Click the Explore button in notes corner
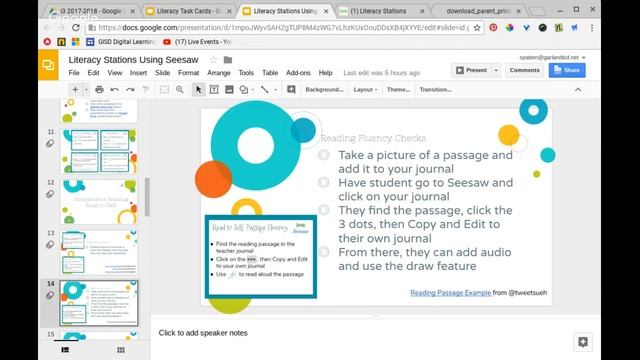This screenshot has height=360, width=640. click(x=583, y=342)
